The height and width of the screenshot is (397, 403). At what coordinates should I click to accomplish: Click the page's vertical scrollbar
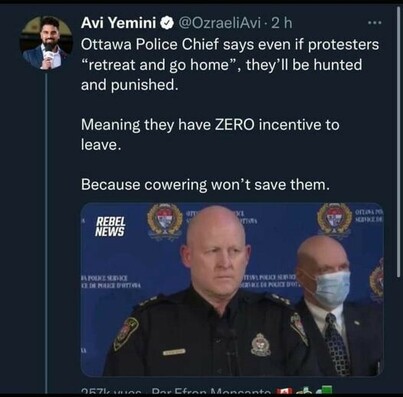398,141
